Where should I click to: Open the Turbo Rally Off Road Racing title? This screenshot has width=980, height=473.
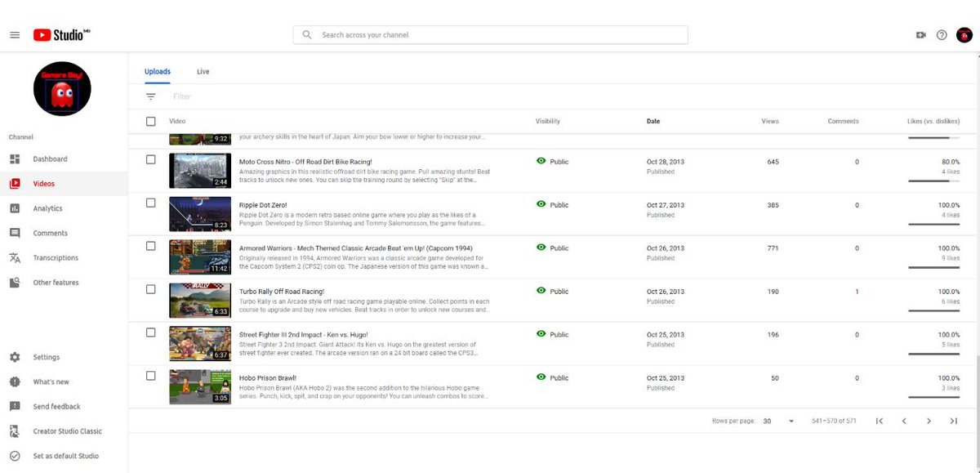coord(282,292)
